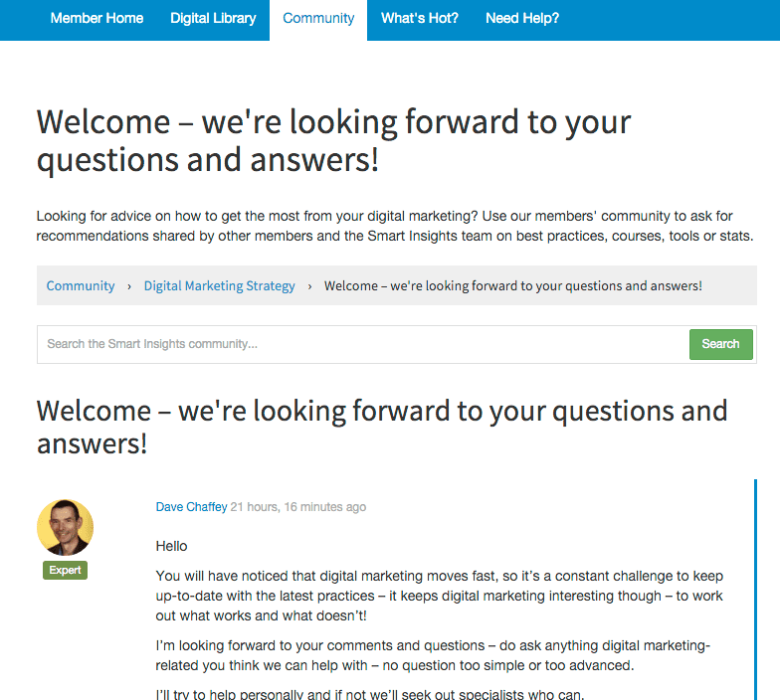The height and width of the screenshot is (700, 780).
Task: Click the Welcome topic title above the post
Action: 381,426
